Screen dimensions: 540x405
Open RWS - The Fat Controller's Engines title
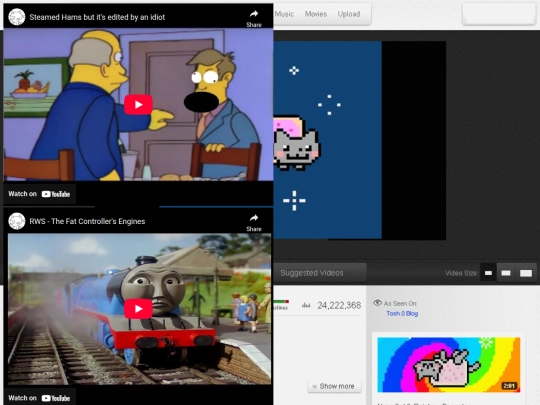87,221
